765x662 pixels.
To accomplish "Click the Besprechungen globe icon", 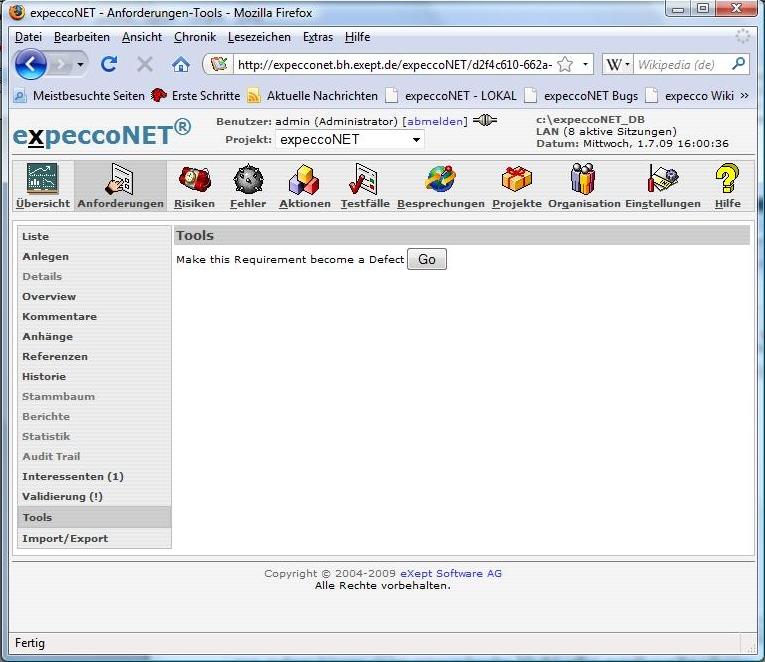I will pos(440,180).
